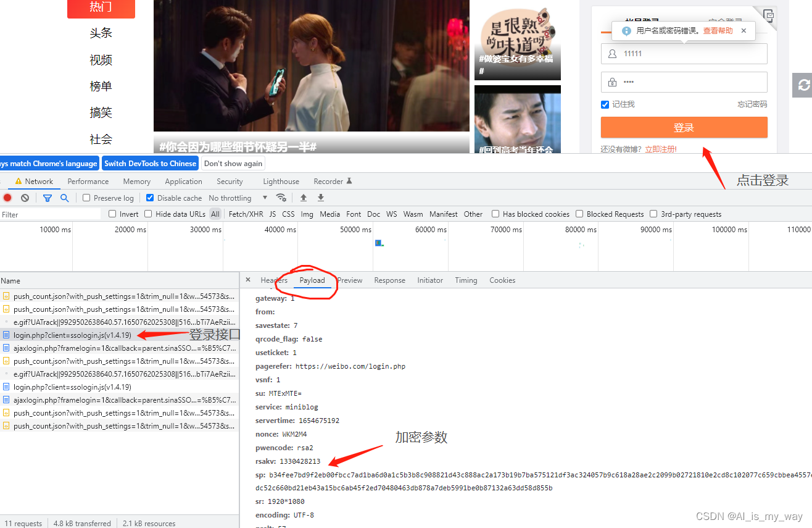Filter requests by CSS type

click(x=288, y=214)
